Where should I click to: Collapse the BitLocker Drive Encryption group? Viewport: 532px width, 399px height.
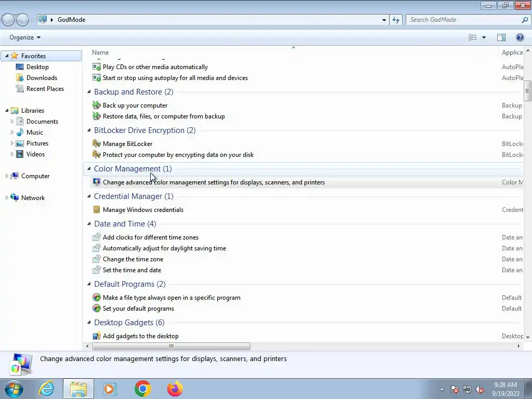[x=89, y=130]
